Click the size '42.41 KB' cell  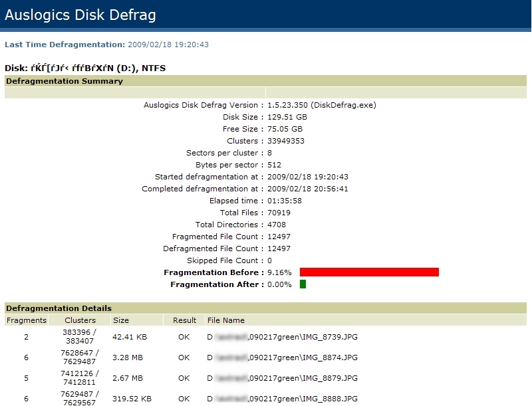(130, 337)
